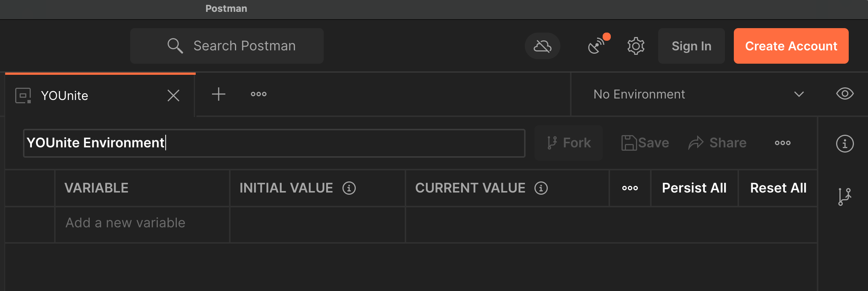This screenshot has height=291, width=868.
Task: Click the info icon beside INITIAL VALUE
Action: [349, 188]
